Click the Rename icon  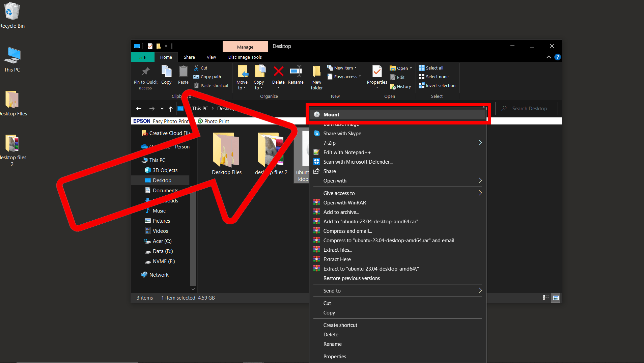tap(296, 75)
